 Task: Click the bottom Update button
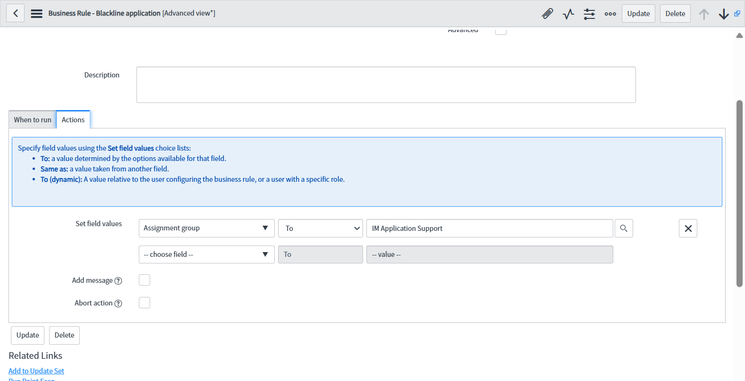pos(28,335)
